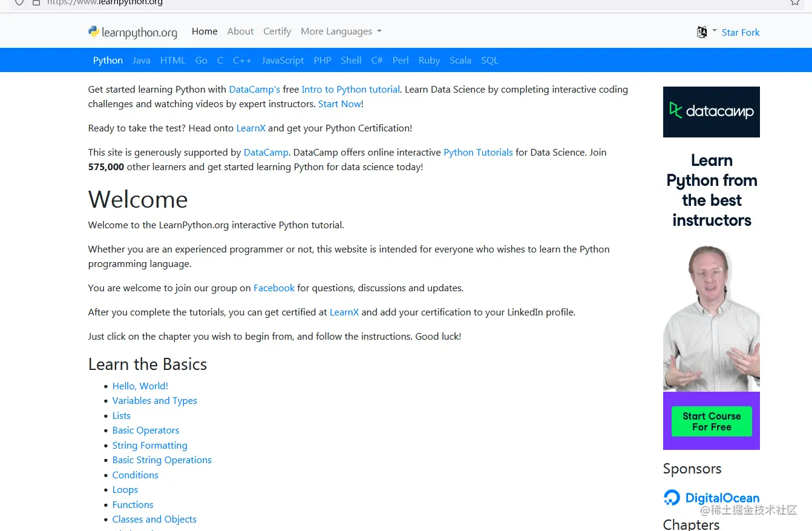The width and height of the screenshot is (812, 531).
Task: Open the Conditions chapter
Action: tap(136, 475)
